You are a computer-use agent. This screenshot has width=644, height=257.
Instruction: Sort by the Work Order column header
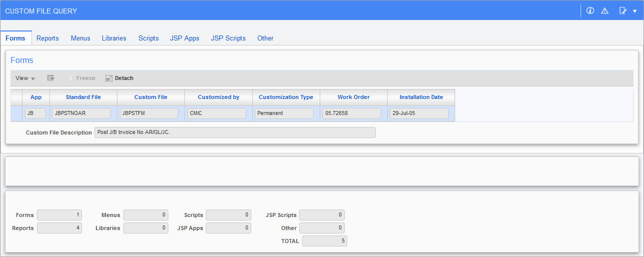pos(354,97)
